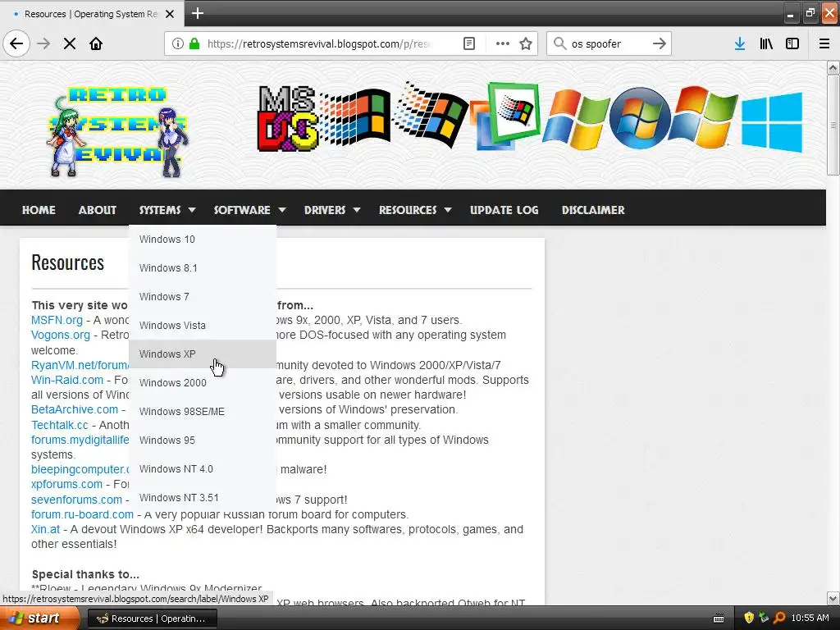Open the MSFN.org link
Screen dimensions: 840x630
click(x=57, y=321)
